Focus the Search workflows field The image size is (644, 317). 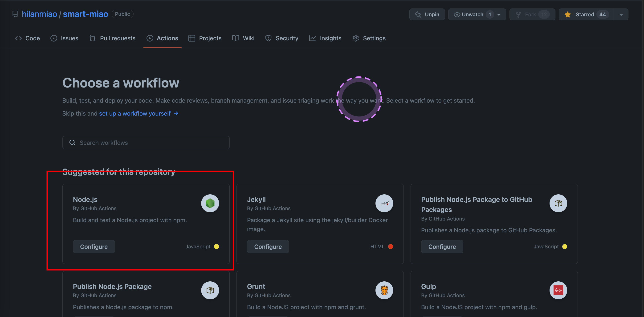point(146,142)
